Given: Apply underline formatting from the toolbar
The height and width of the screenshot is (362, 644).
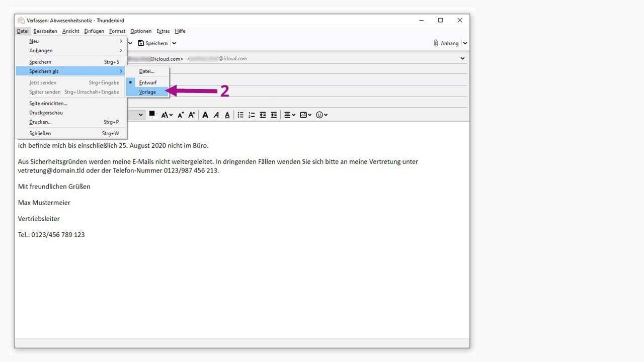Looking at the screenshot, I should click(x=227, y=115).
